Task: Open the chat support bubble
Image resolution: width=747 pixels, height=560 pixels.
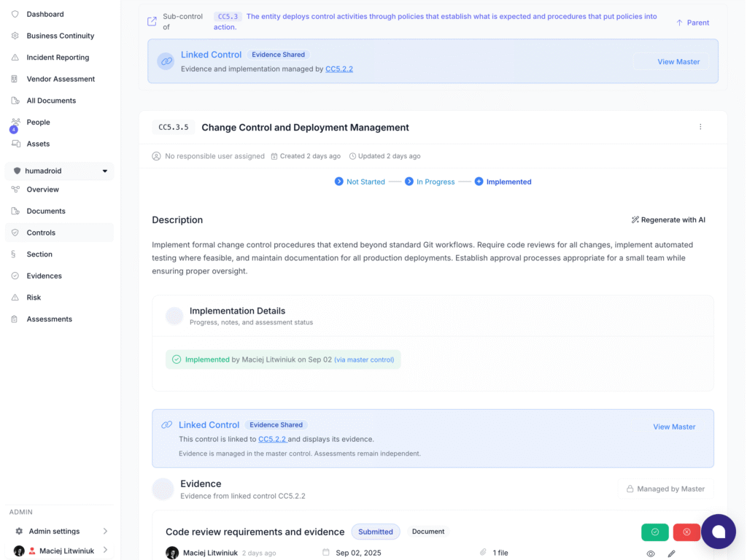Action: click(x=718, y=532)
